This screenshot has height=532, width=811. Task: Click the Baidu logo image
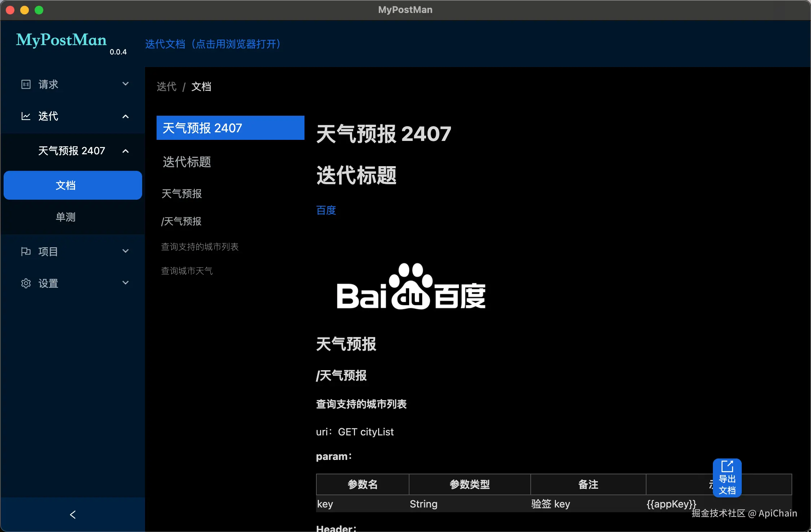(410, 287)
